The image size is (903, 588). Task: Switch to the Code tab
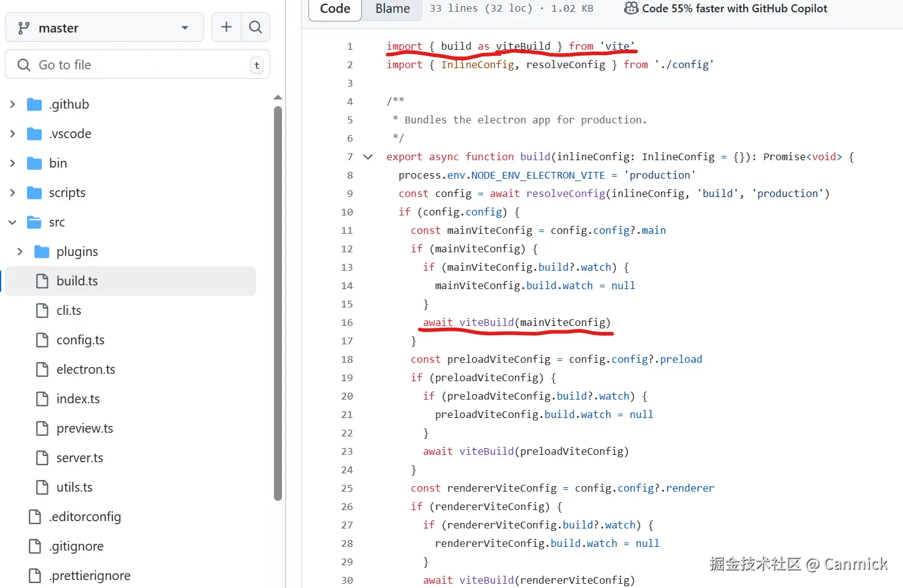tap(335, 9)
